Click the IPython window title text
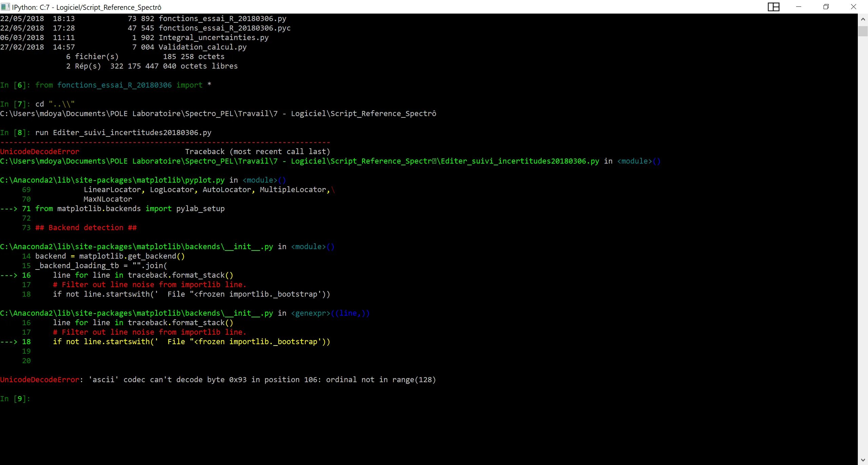Image resolution: width=868 pixels, height=465 pixels. 86,7
